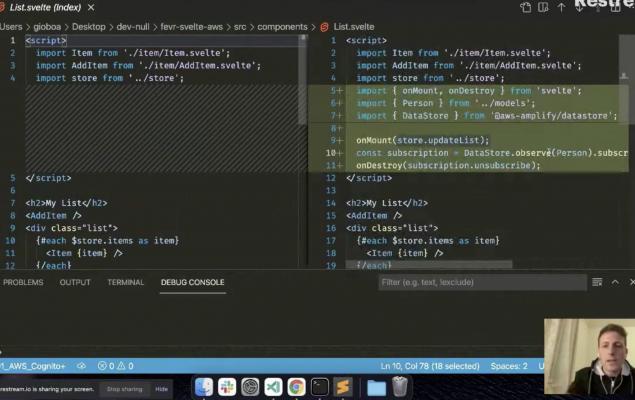The width and height of the screenshot is (635, 400).
Task: Launch Google Chrome from the dock
Action: [x=296, y=387]
